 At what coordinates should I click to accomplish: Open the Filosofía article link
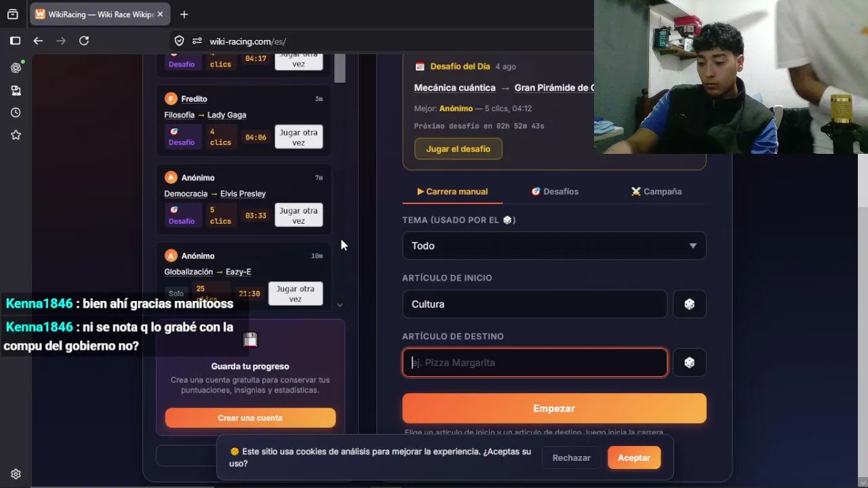(x=179, y=115)
